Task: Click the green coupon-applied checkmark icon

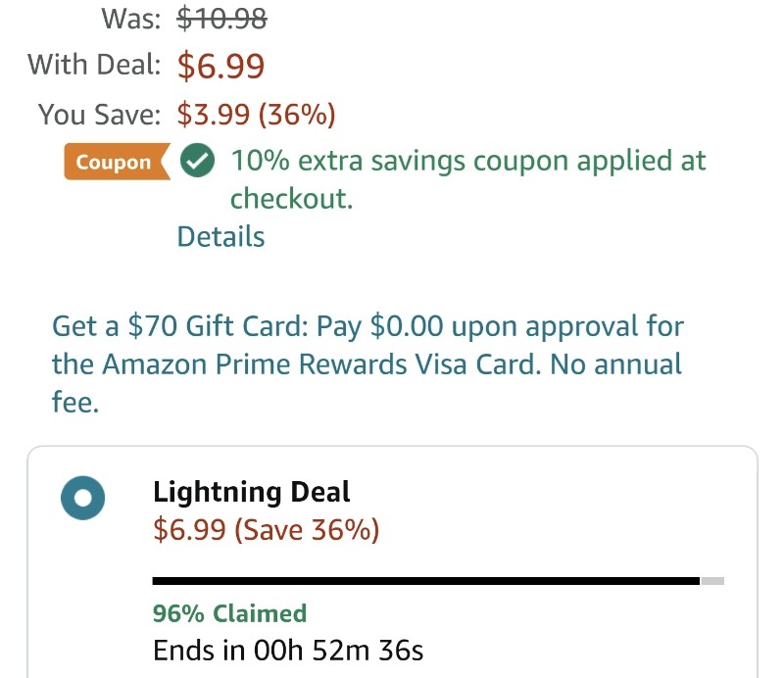Action: pyautogui.click(x=198, y=161)
